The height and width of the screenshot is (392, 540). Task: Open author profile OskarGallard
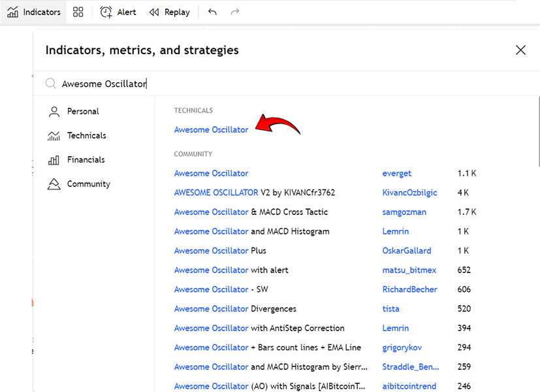(x=406, y=251)
